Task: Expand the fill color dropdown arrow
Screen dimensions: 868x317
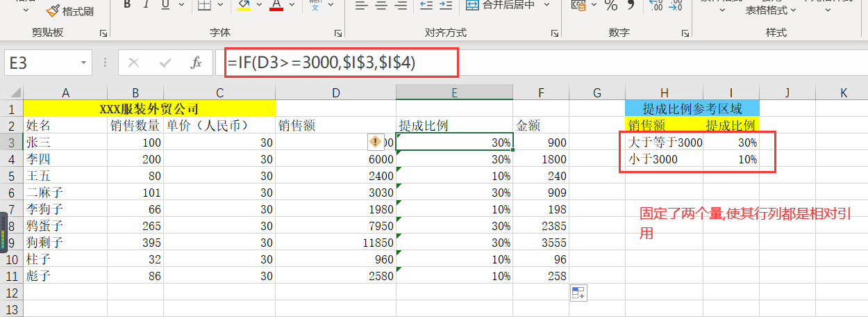Action: [x=260, y=6]
